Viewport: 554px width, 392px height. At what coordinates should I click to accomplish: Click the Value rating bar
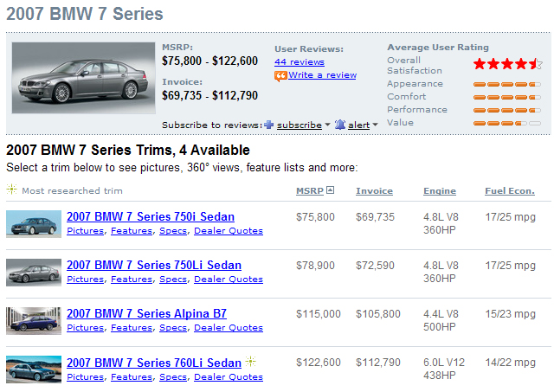[x=507, y=123]
